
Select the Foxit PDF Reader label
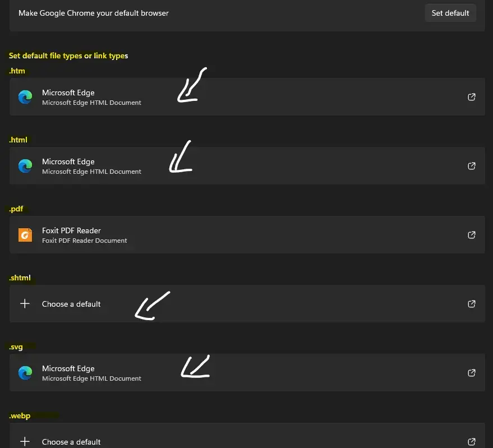[x=71, y=230]
